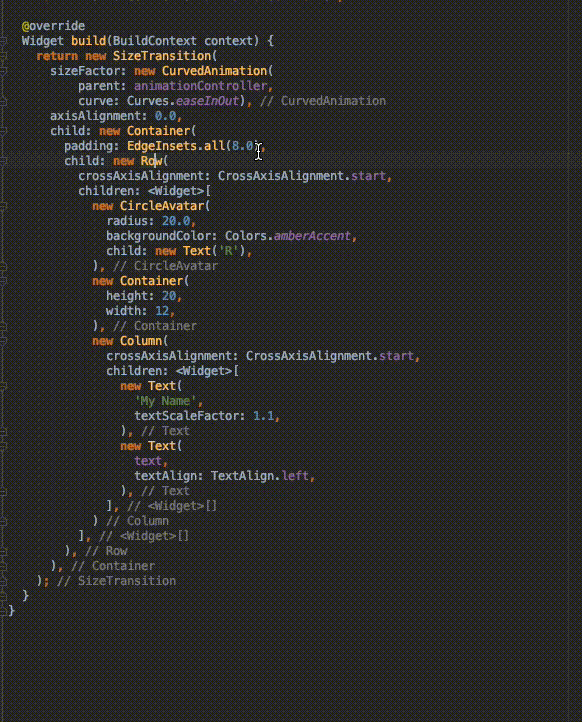
Task: Click 'textAlign' property name
Action: pos(165,476)
